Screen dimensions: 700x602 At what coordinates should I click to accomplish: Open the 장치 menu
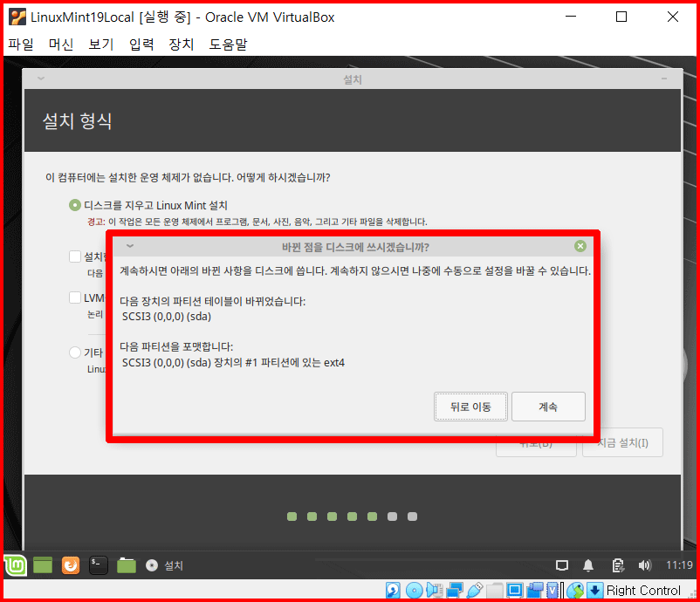coord(182,44)
